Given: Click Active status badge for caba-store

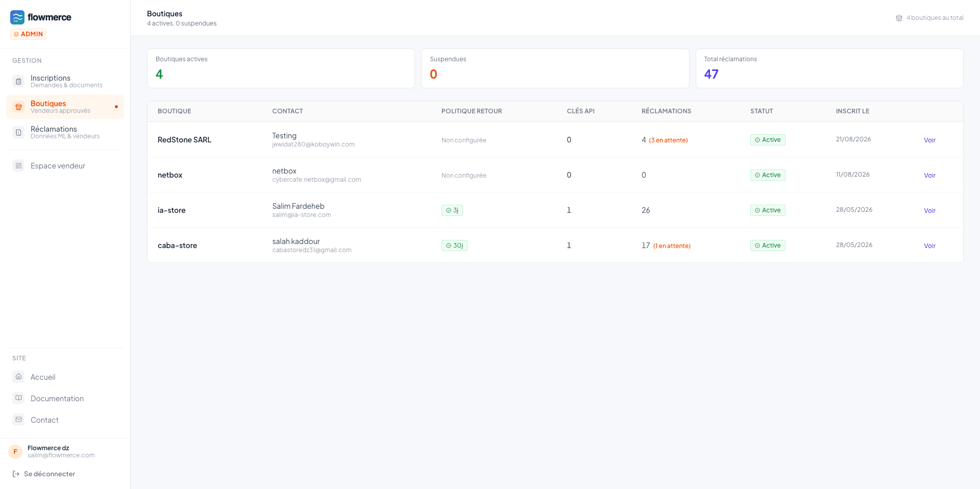Looking at the screenshot, I should coord(768,246).
